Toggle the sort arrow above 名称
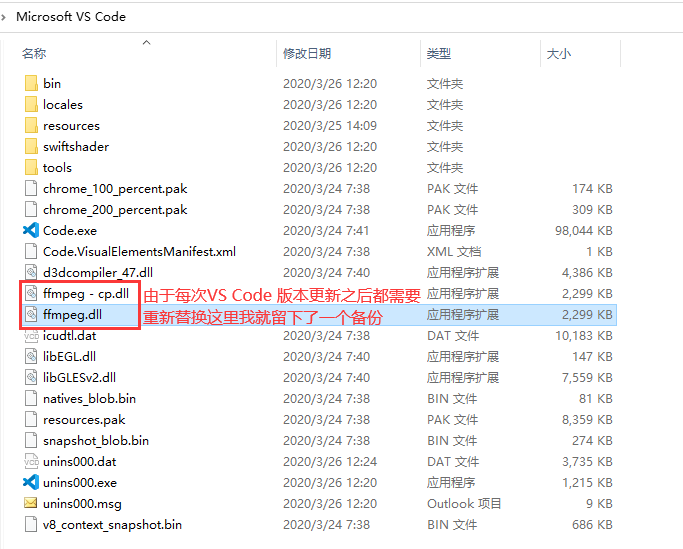The height and width of the screenshot is (549, 683). tap(147, 42)
